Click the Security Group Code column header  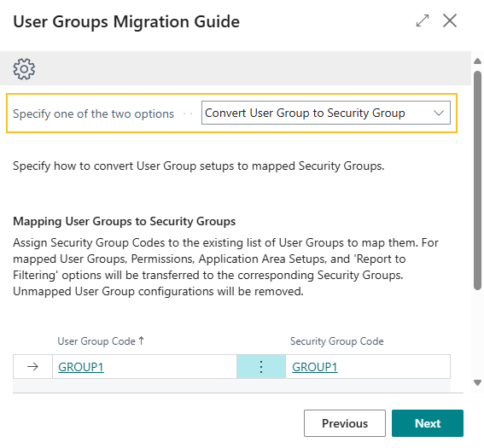pyautogui.click(x=337, y=341)
